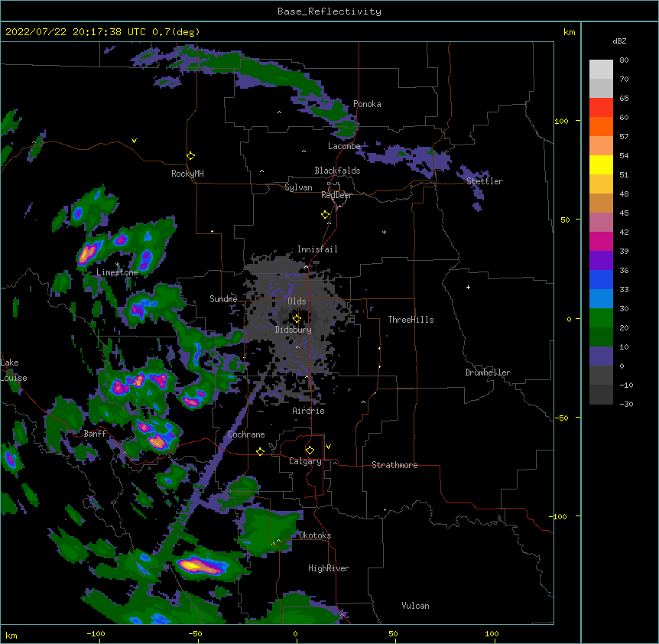Click the yellow diamond marker above Calgary label
Screen dimensions: 659x644
coord(310,450)
